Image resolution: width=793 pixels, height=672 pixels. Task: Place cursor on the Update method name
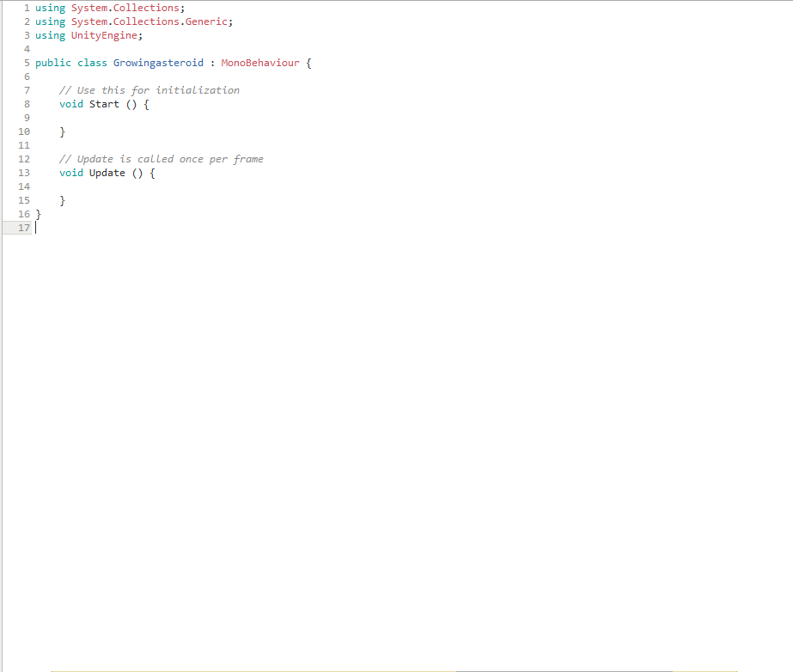(x=107, y=172)
